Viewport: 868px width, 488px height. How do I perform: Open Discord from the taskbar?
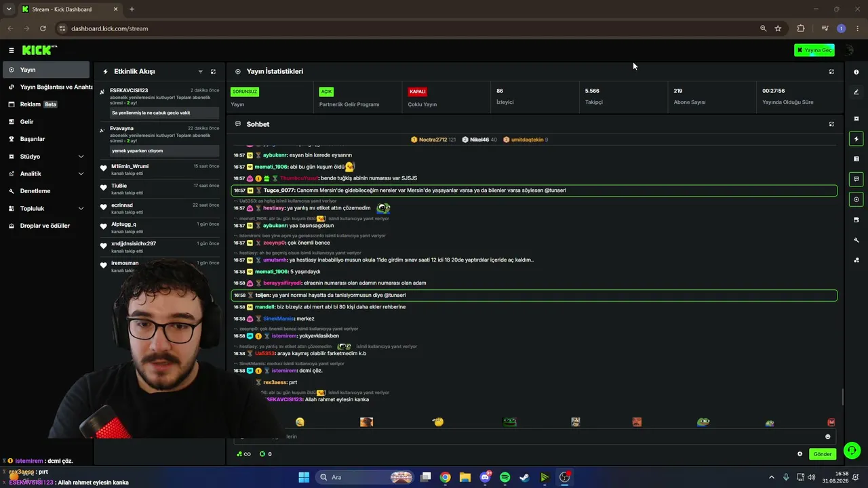pos(486,477)
